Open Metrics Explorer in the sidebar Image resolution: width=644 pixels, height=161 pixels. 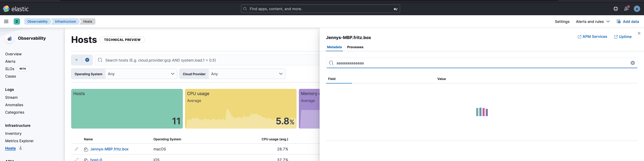[19, 141]
